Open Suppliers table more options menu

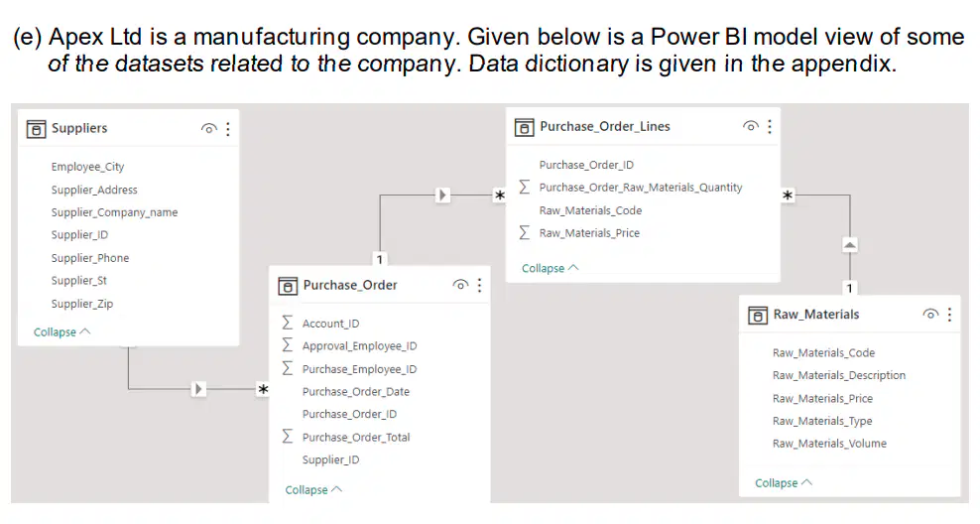coord(228,129)
